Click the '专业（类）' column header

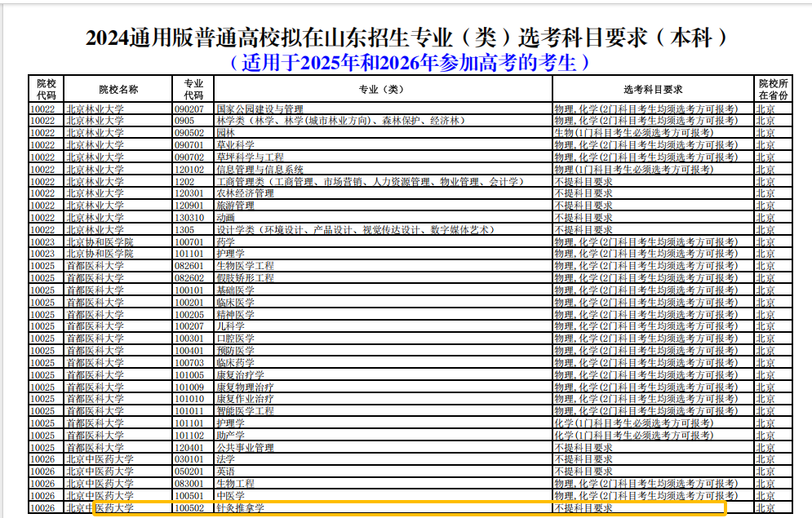(382, 90)
